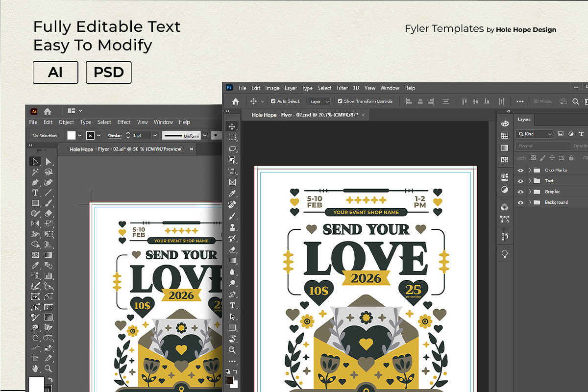Screen dimensions: 588x392
Task: Select the Pen tool in Illustrator
Action: 35,182
